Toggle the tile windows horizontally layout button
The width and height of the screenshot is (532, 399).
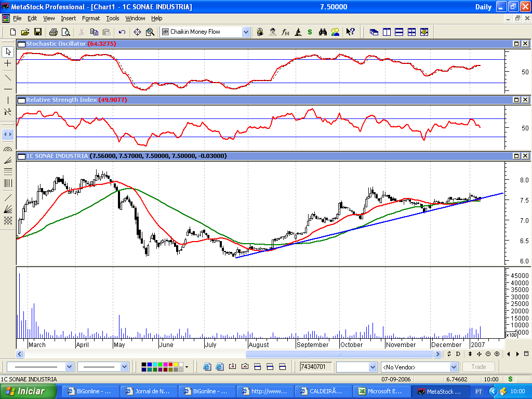point(399,32)
